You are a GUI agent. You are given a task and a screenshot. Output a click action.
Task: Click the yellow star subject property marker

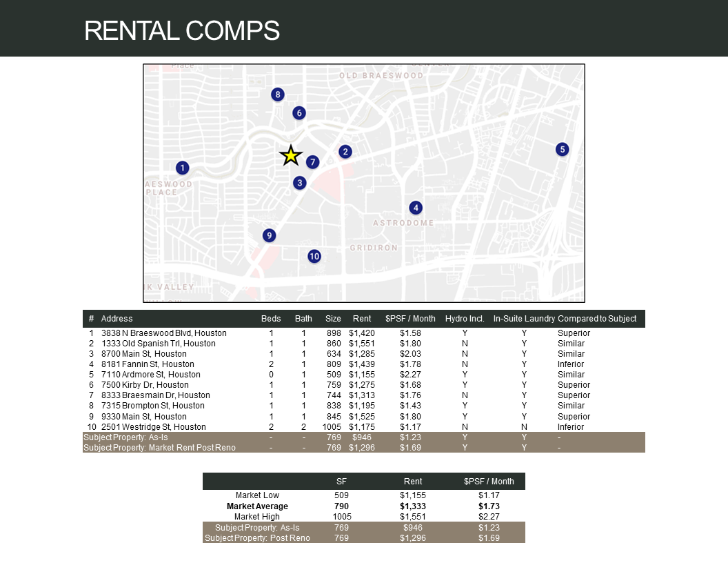291,155
